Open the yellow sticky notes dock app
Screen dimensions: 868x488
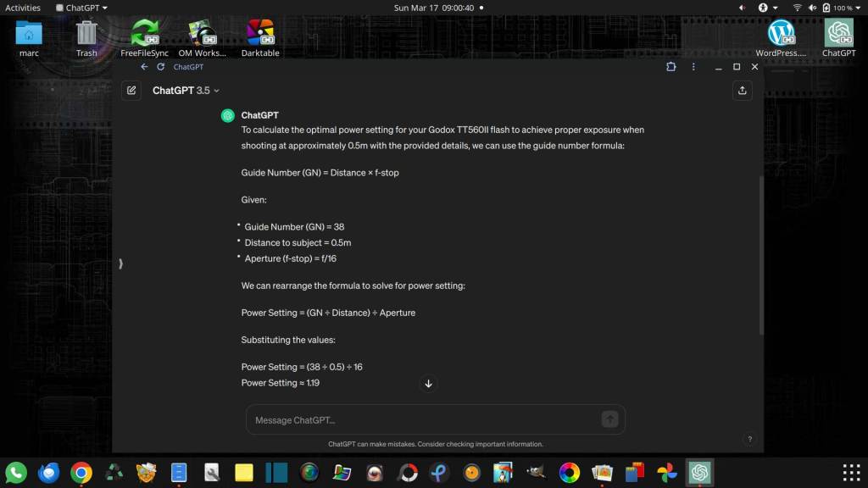click(244, 473)
